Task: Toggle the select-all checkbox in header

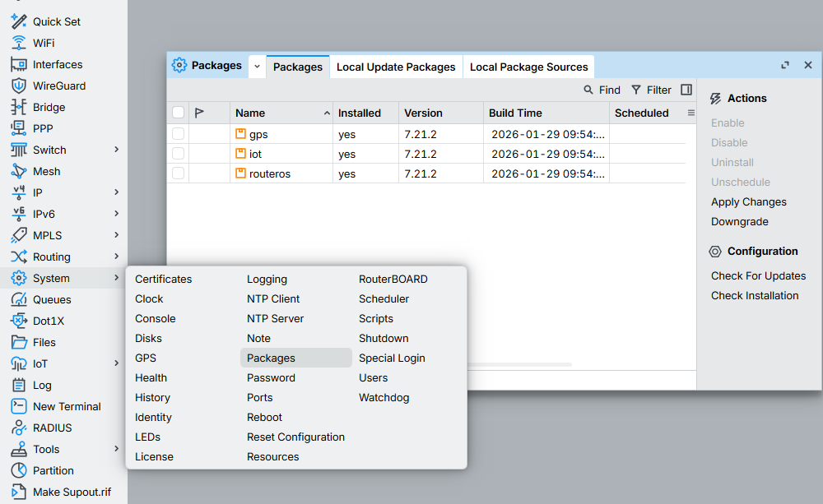Action: [179, 113]
